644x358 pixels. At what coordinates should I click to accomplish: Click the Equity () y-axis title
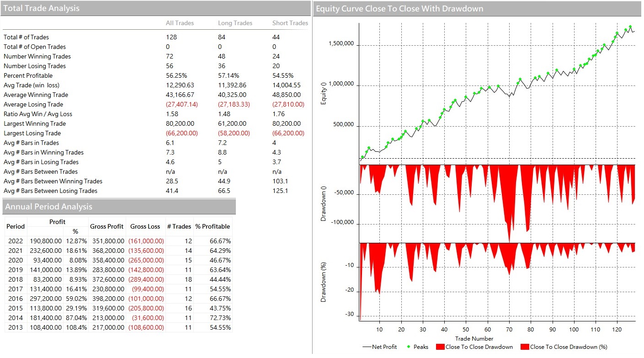pyautogui.click(x=324, y=94)
